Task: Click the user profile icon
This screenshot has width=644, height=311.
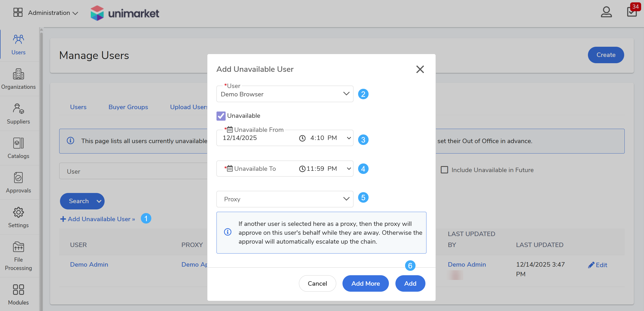Action: [606, 12]
